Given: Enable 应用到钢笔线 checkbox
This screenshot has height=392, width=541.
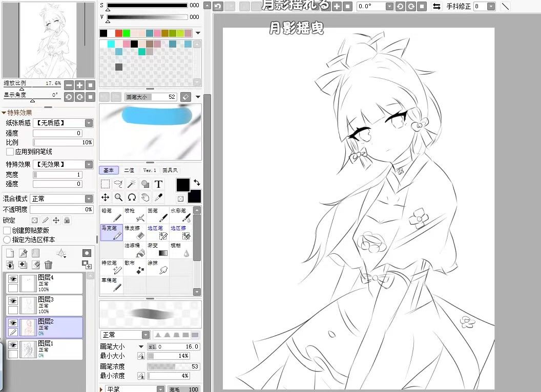Looking at the screenshot, I should (10, 151).
